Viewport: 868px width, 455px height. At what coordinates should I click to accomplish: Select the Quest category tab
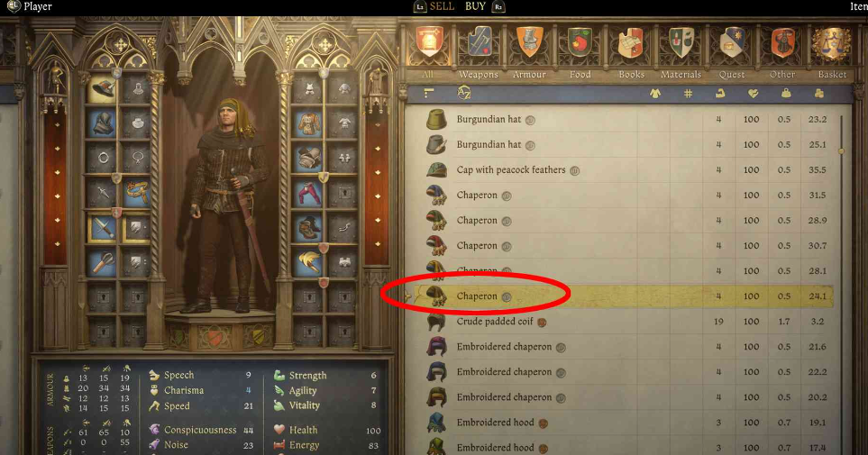pos(732,74)
